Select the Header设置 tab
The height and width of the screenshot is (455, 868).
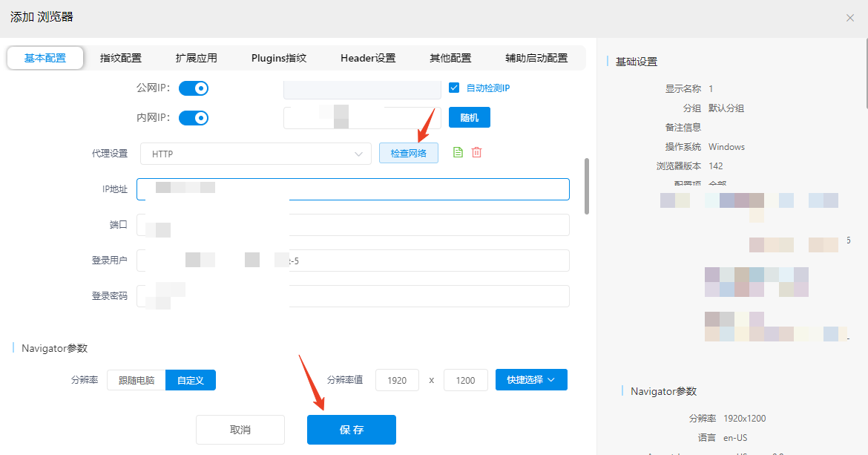(x=368, y=58)
